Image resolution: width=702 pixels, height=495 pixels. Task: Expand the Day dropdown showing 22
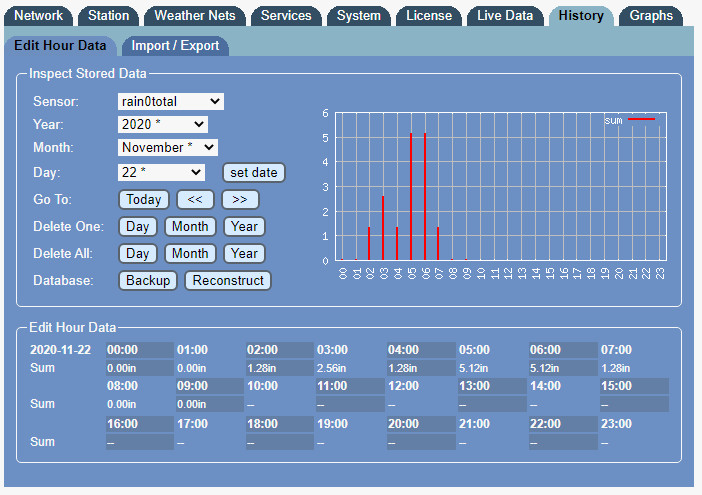[161, 172]
